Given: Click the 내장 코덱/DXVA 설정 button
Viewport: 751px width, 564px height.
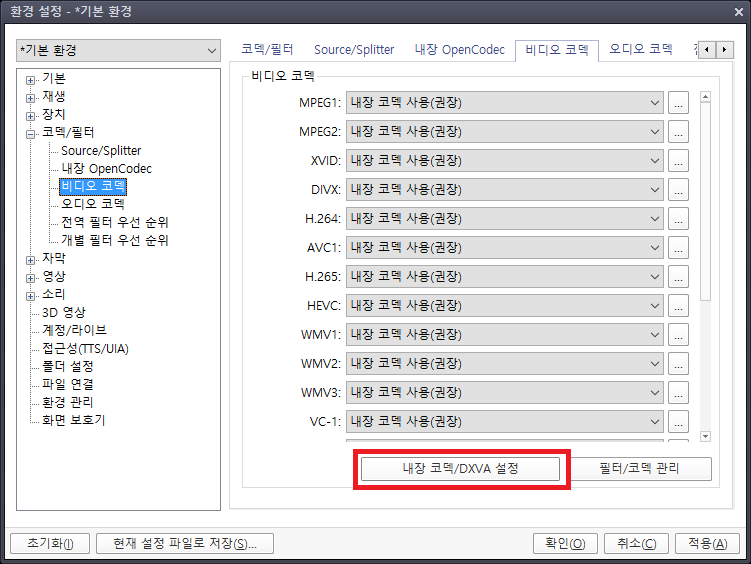Looking at the screenshot, I should (x=460, y=468).
